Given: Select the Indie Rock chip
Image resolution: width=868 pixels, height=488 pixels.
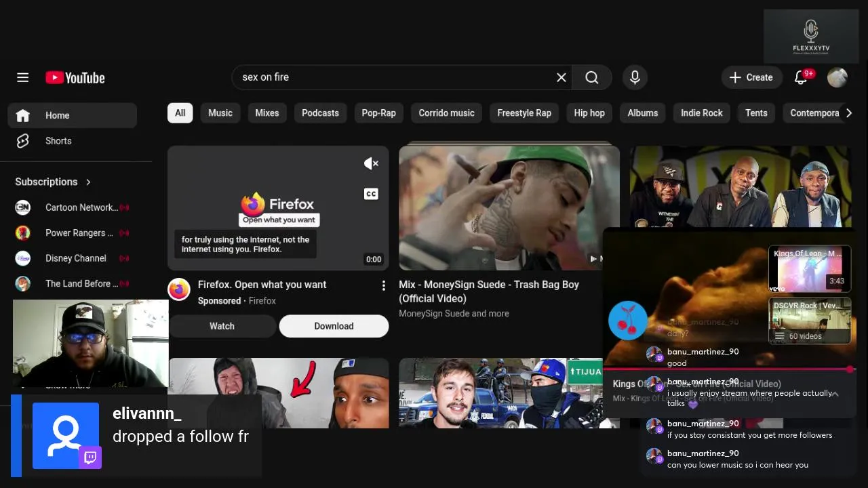Looking at the screenshot, I should click(x=702, y=113).
